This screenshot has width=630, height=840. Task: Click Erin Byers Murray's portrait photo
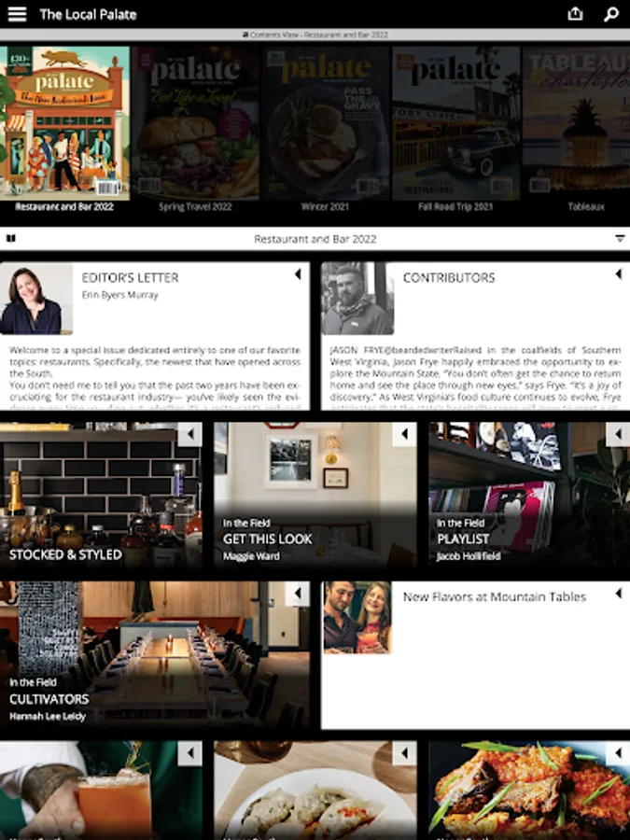(35, 299)
